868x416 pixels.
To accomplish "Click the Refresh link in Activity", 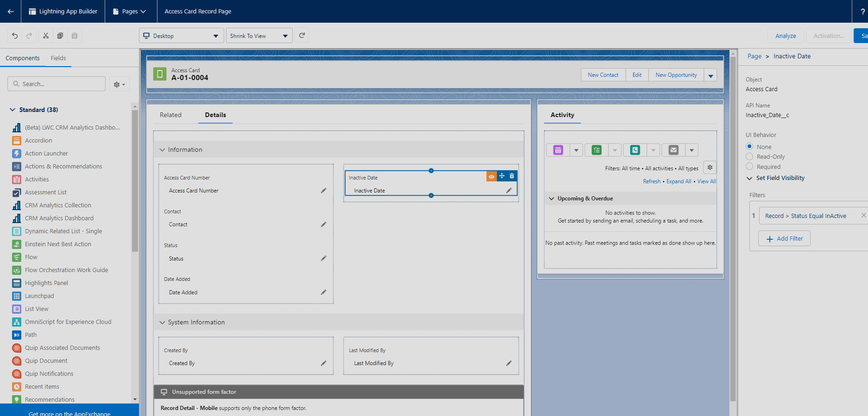I will click(652, 181).
